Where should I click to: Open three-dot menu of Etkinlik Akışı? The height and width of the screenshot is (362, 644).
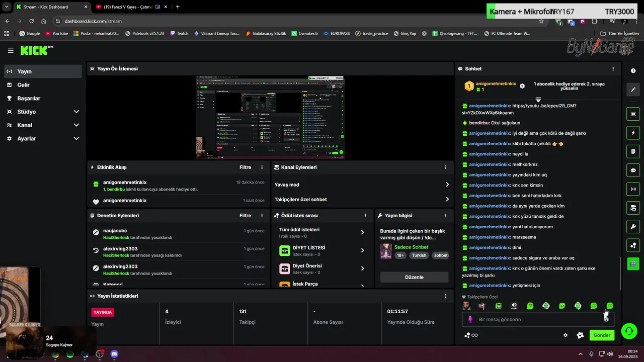coord(262,167)
